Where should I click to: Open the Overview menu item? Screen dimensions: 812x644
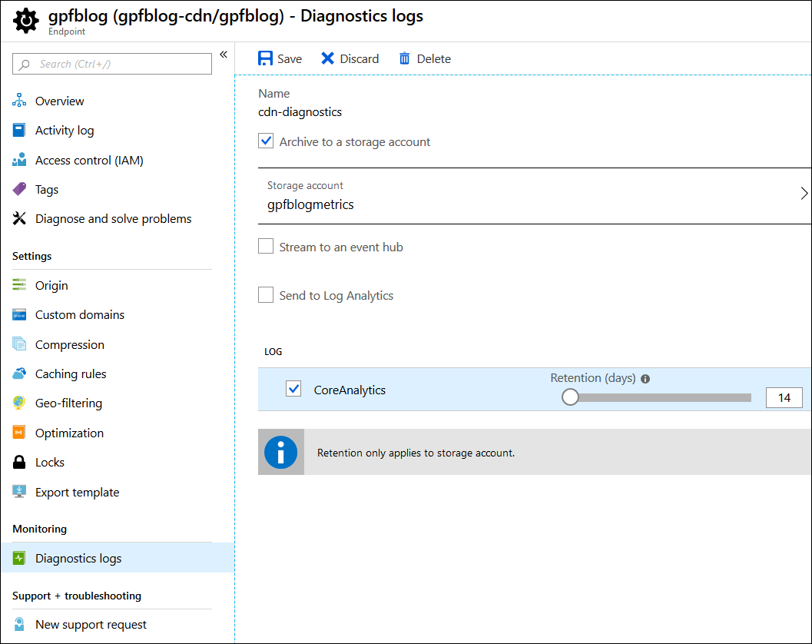pyautogui.click(x=59, y=101)
